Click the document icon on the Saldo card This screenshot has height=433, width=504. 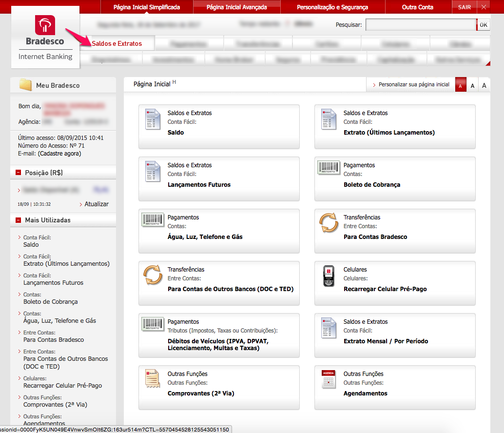(153, 119)
